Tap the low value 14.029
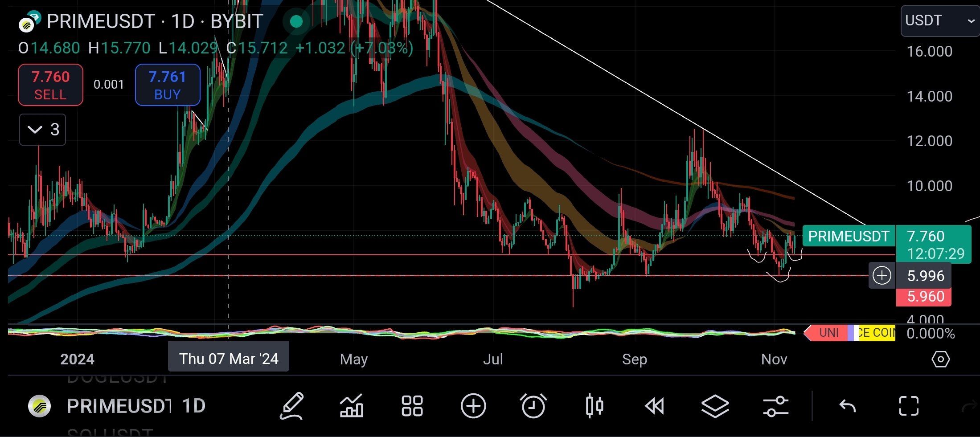 click(x=193, y=48)
